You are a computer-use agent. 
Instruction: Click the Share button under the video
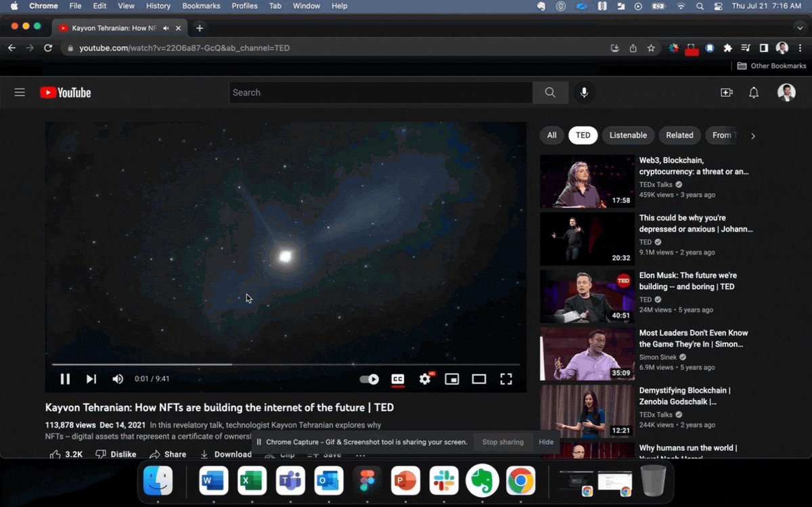(168, 454)
